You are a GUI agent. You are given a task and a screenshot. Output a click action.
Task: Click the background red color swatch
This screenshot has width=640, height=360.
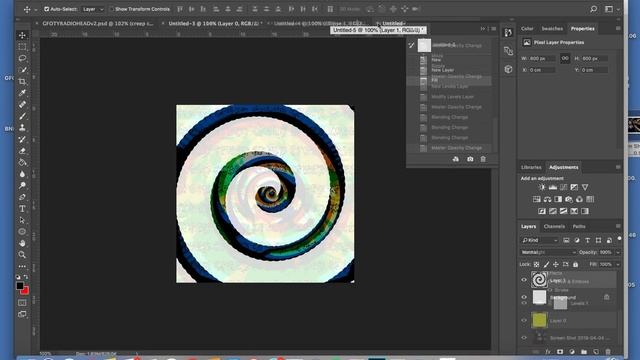click(x=25, y=291)
